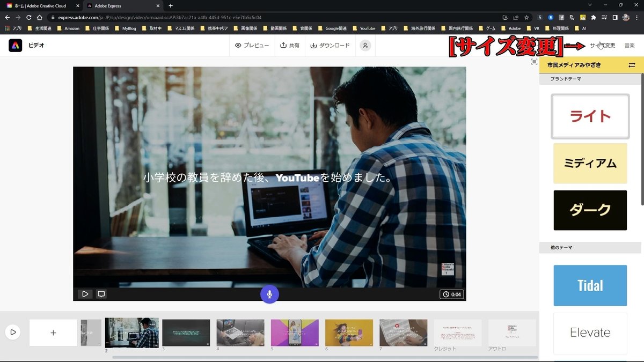Image resolution: width=644 pixels, height=362 pixels.
Task: Click the ダウンロード download button
Action: 330,46
